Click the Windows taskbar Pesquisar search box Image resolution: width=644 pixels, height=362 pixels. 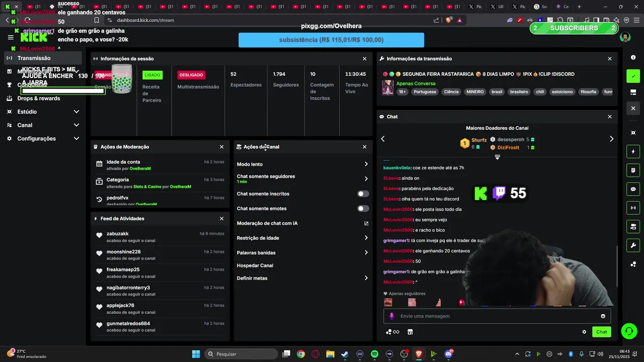242,354
